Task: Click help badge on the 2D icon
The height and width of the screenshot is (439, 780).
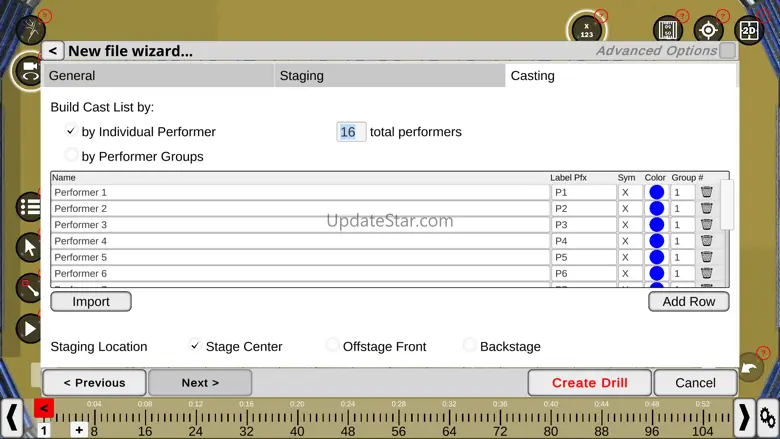Action: (x=763, y=16)
